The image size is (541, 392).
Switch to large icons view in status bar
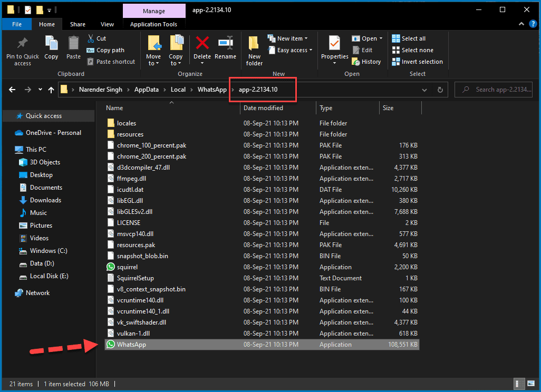[x=530, y=384]
